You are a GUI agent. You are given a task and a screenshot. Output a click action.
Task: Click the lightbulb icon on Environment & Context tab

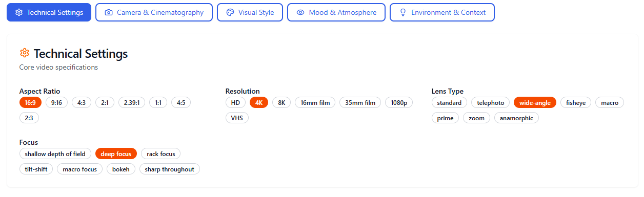403,12
